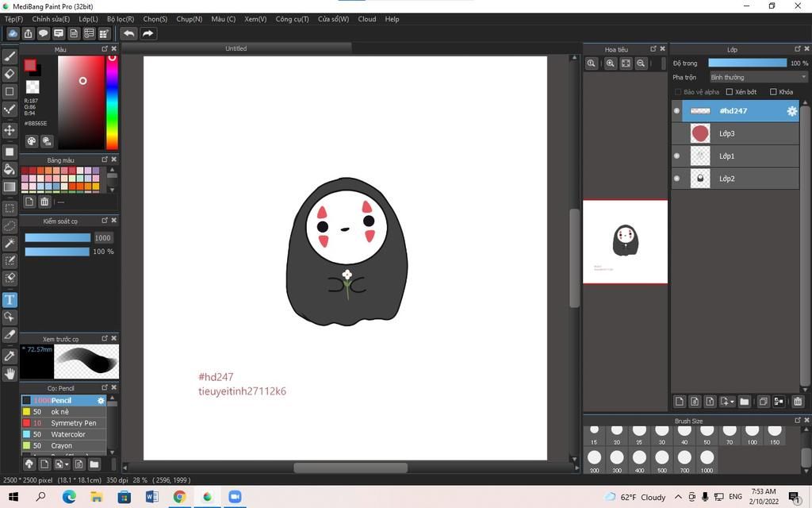Select the Hand tool
Screen dimensions: 812x508
pyautogui.click(x=10, y=374)
